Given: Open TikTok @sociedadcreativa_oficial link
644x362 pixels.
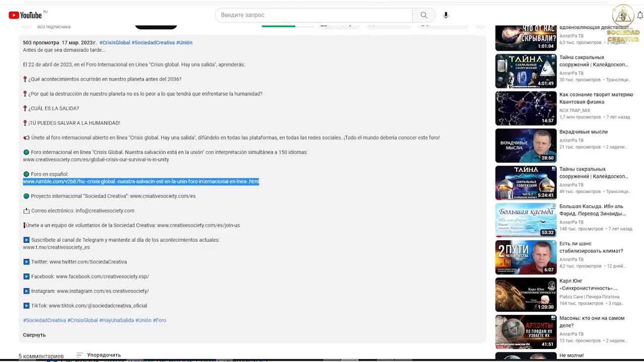Looking at the screenshot, I should coord(98,306).
